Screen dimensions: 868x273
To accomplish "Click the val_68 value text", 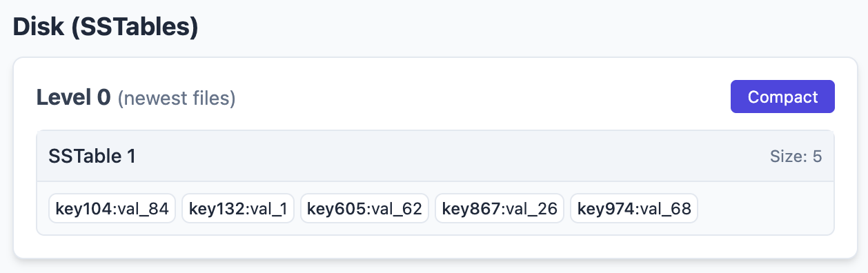I will [665, 209].
